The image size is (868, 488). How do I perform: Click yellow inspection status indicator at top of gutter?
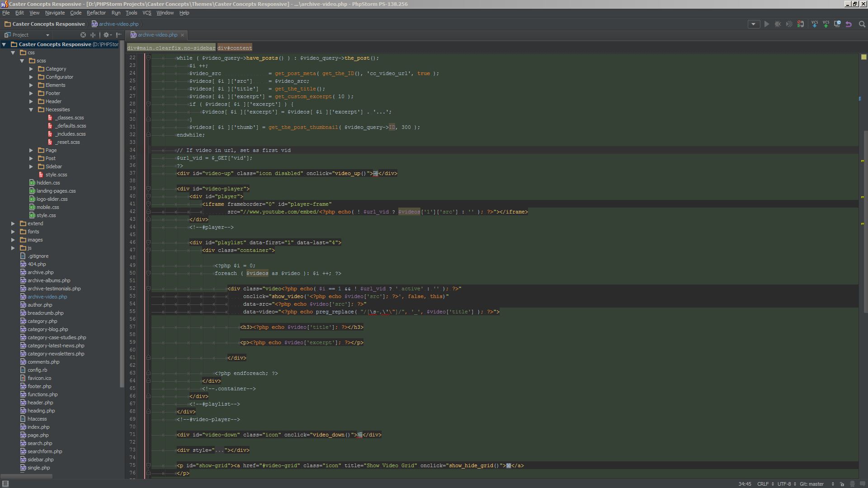[x=863, y=57]
